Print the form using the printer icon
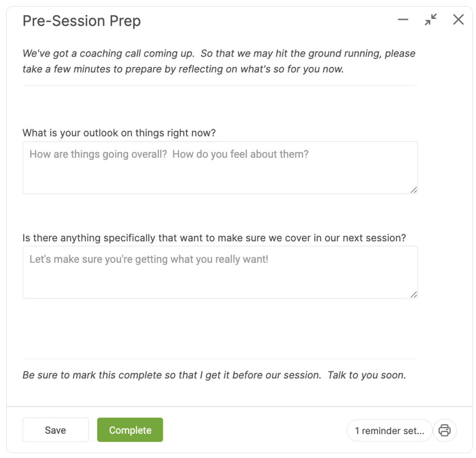This screenshot has width=476, height=458. [445, 430]
